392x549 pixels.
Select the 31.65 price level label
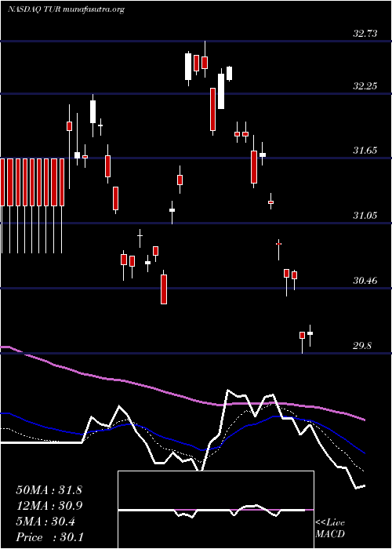[365, 151]
